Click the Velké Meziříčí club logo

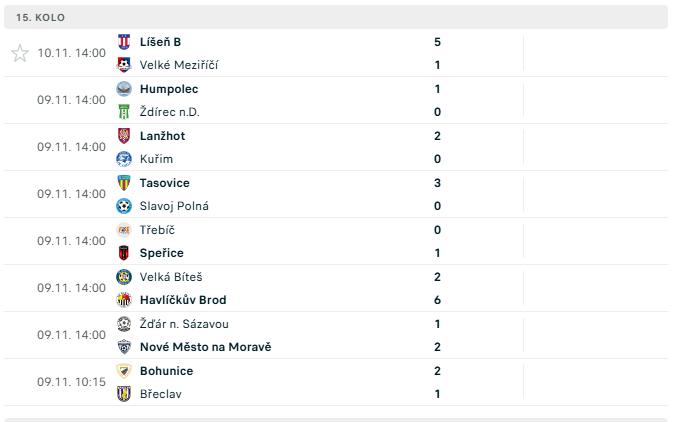(x=124, y=65)
